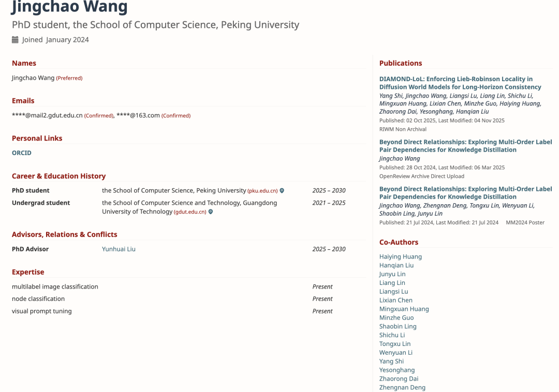Open Mingxuan Huang in the Co-Authors list

point(404,309)
